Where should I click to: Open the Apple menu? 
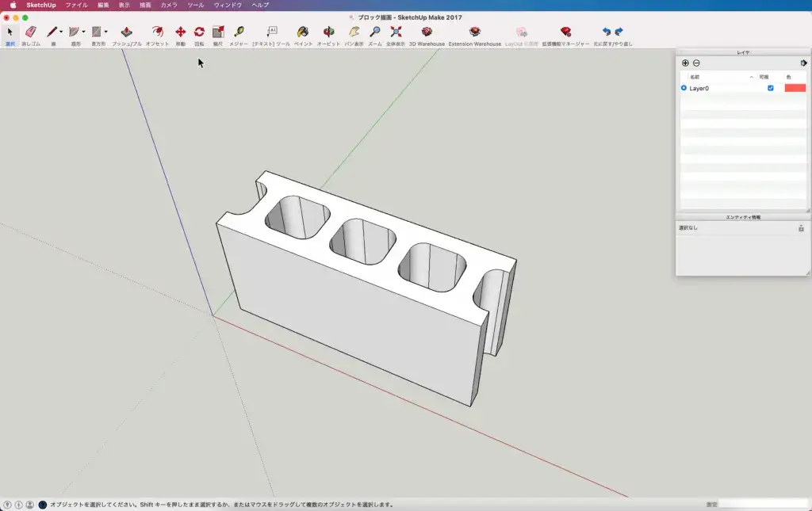(x=13, y=6)
